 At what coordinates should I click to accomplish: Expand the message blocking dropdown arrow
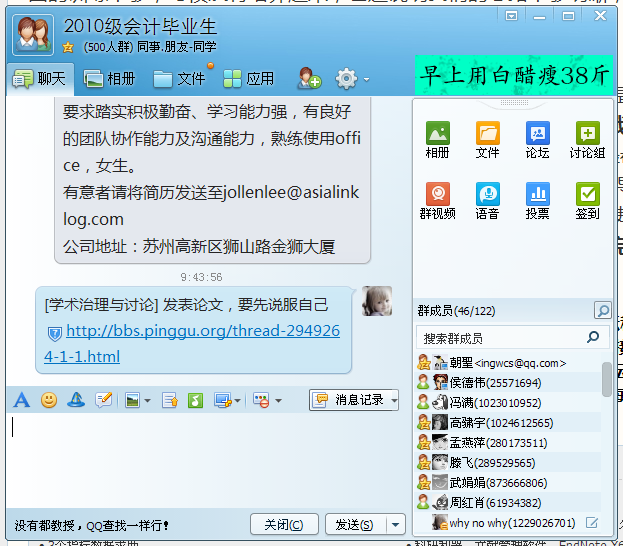(278, 401)
